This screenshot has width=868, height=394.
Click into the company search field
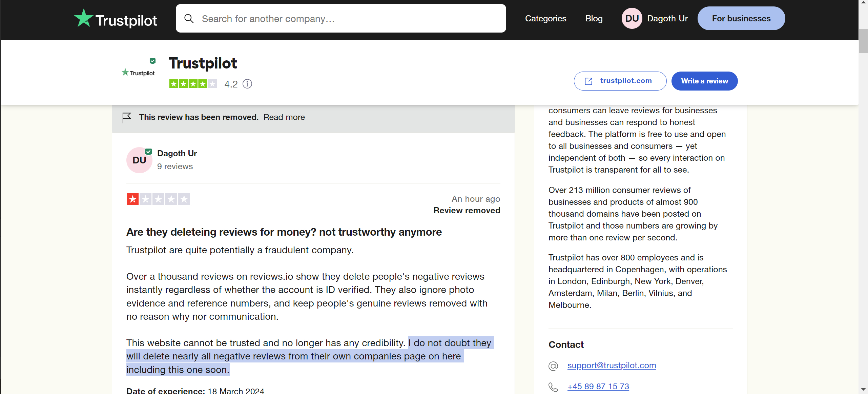pos(349,19)
